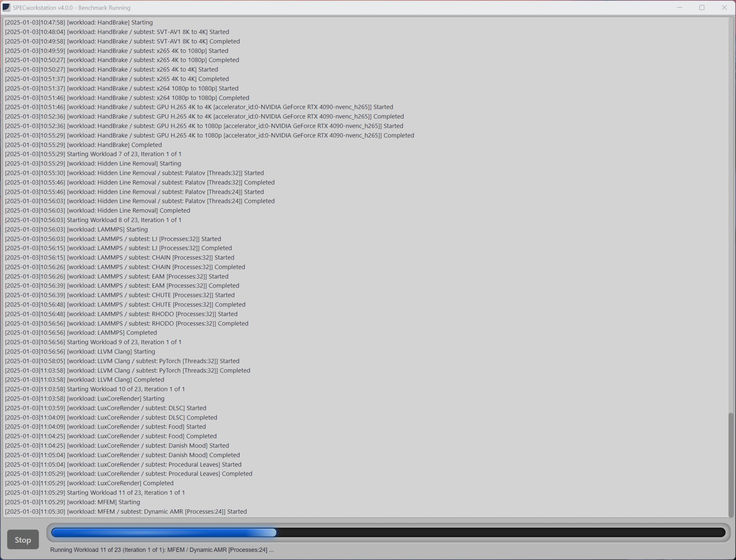Maximize the SPECworkstation window
The width and height of the screenshot is (736, 560).
702,8
